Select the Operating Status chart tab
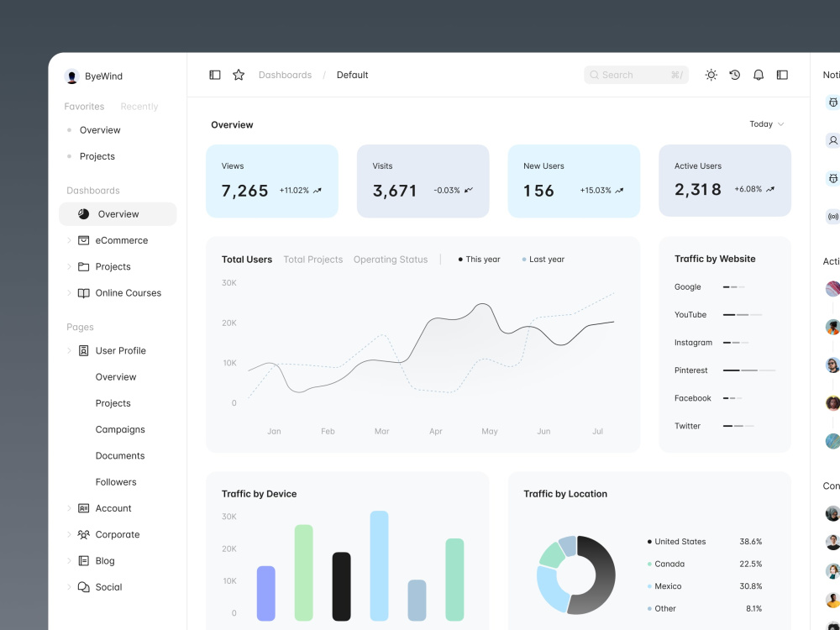The height and width of the screenshot is (630, 840). point(391,260)
